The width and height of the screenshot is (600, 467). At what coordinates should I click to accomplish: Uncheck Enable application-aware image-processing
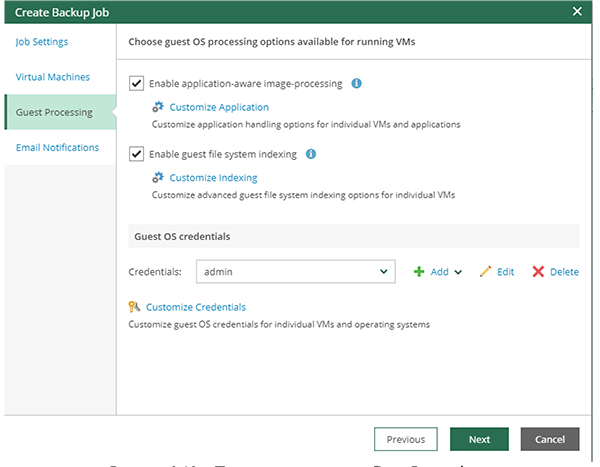pos(137,84)
